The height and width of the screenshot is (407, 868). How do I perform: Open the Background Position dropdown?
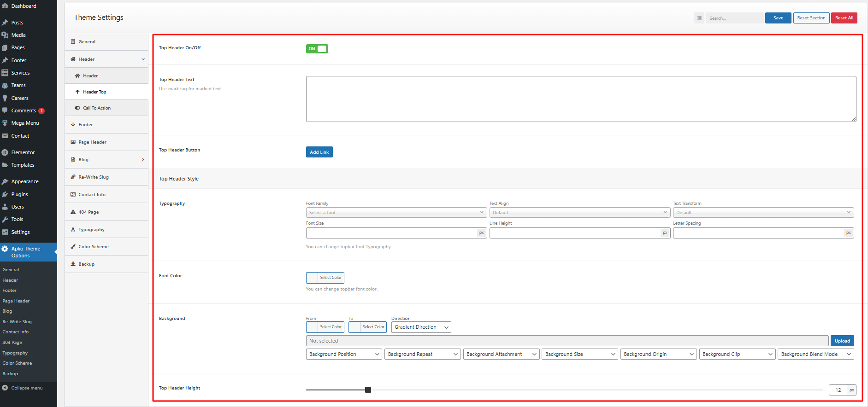click(x=344, y=354)
